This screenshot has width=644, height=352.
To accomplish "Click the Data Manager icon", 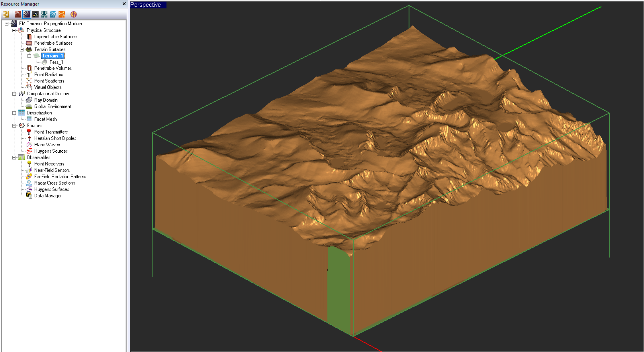I will click(29, 196).
